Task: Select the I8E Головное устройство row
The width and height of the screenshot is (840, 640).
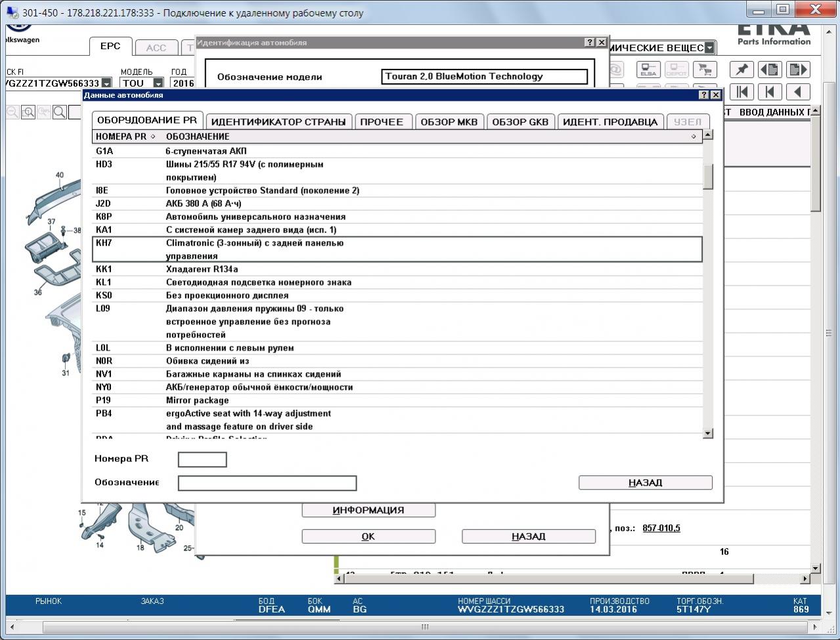Action: coord(397,190)
